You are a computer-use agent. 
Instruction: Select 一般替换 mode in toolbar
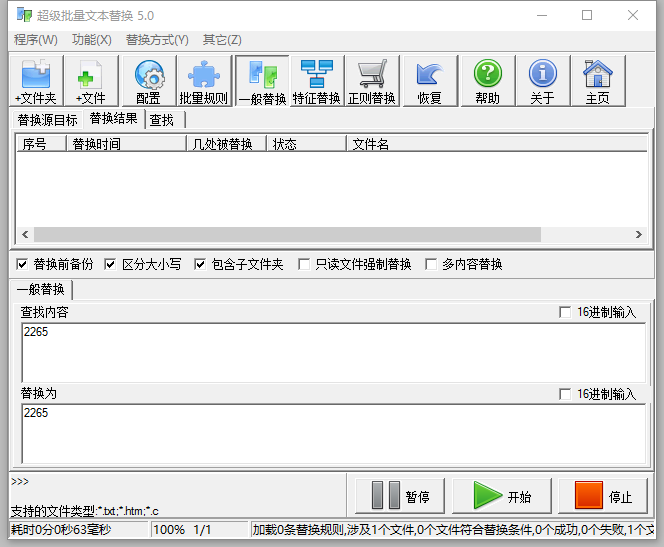(262, 80)
